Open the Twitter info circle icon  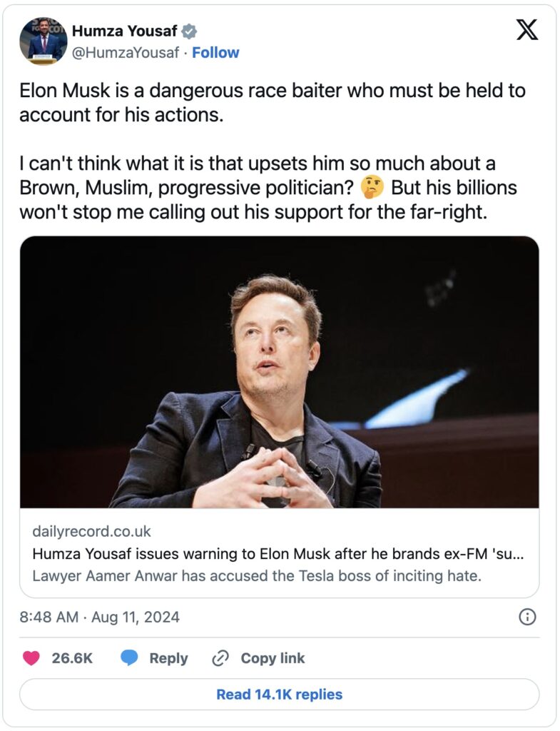[x=526, y=617]
